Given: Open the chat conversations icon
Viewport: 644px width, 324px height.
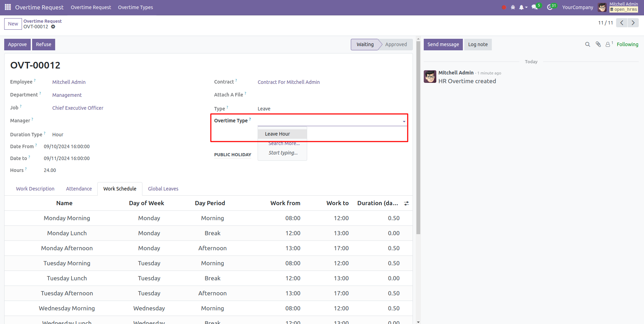Looking at the screenshot, I should tap(534, 7).
